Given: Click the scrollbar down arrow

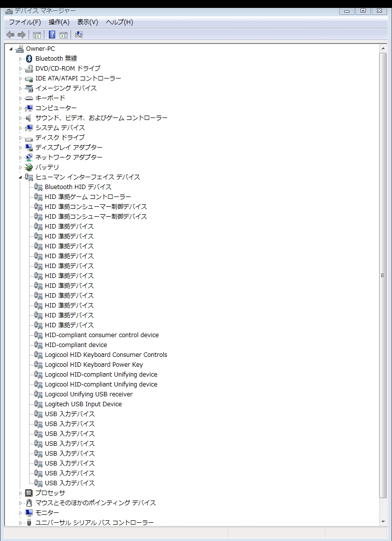Looking at the screenshot, I should (383, 522).
